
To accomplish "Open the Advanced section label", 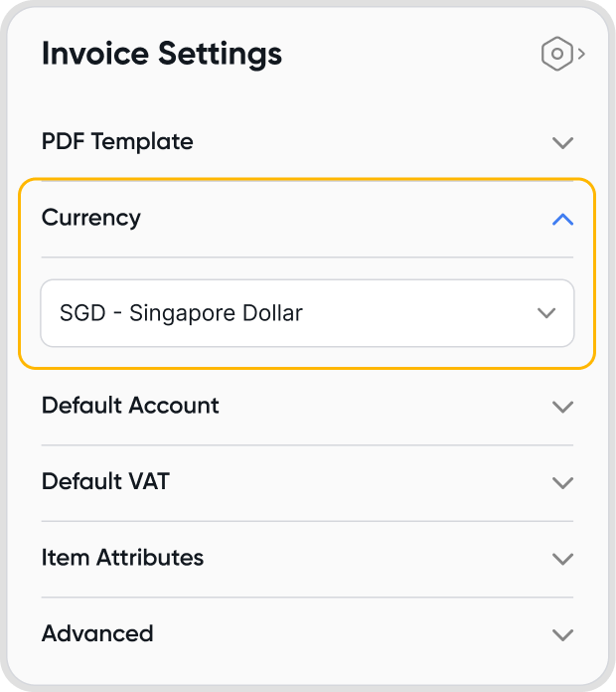I will tap(97, 633).
